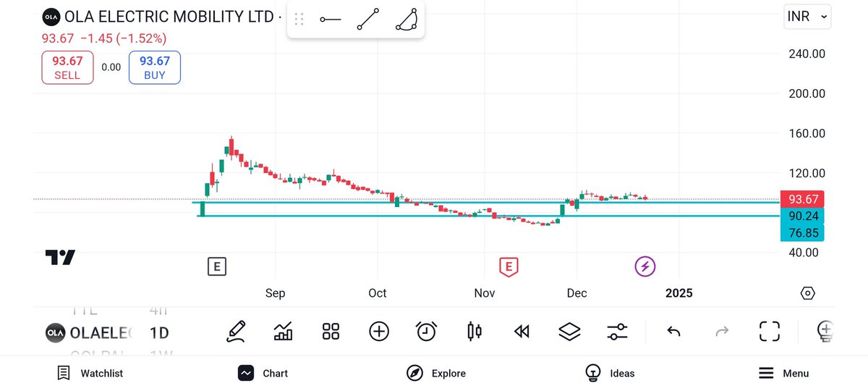Open the Menu tab

[783, 374]
